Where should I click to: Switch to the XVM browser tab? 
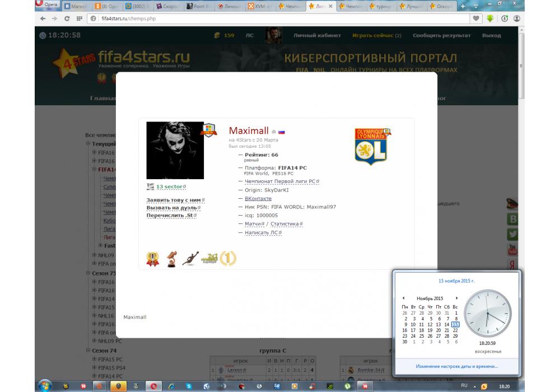point(259,6)
